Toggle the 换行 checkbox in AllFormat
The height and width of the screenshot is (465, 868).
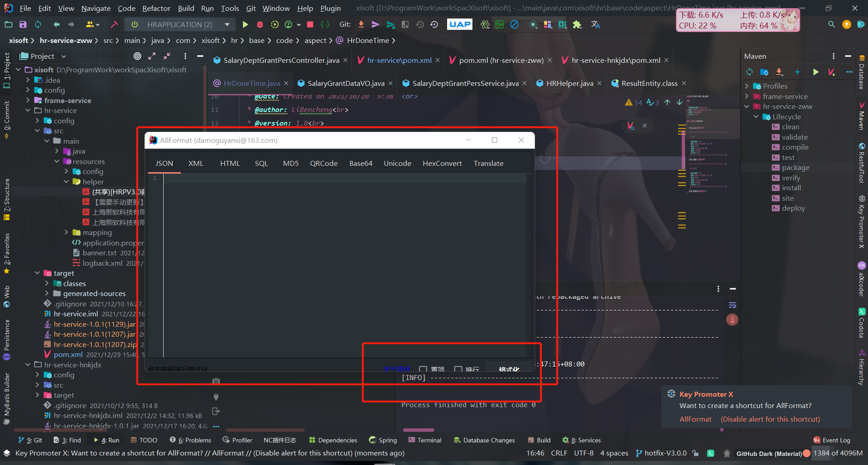[458, 369]
